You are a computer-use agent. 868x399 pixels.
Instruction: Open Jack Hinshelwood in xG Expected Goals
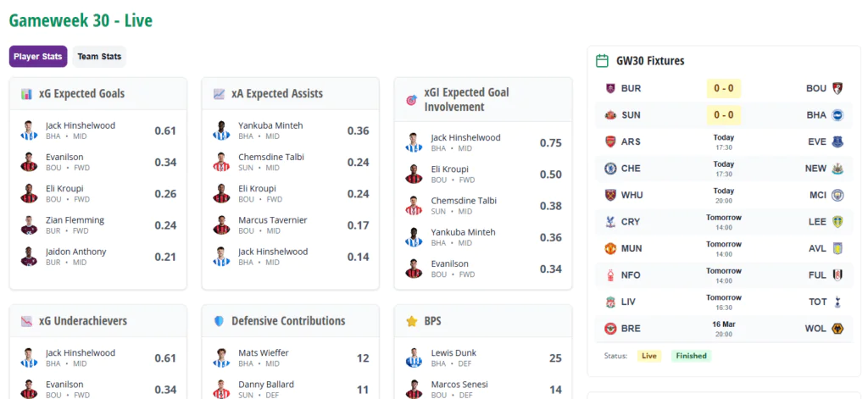[81, 125]
